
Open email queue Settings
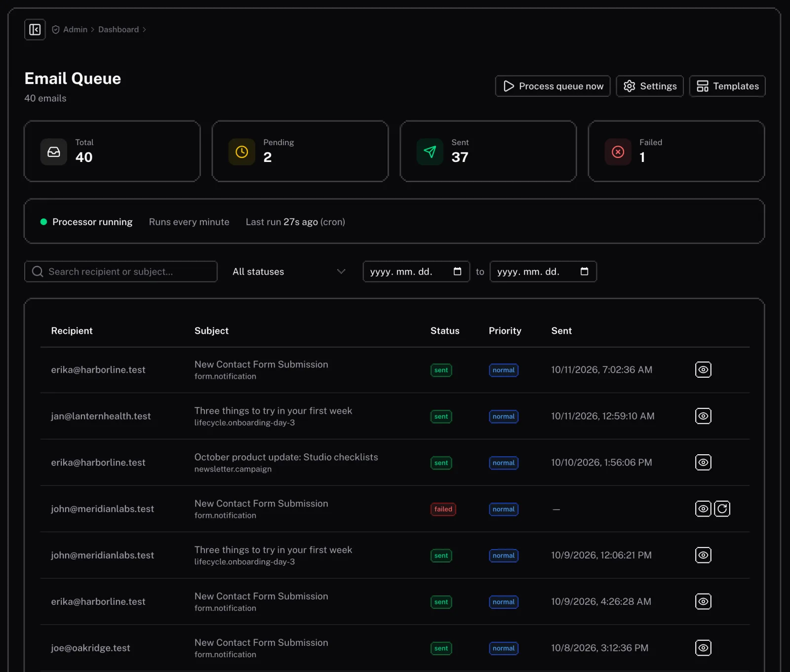click(650, 86)
